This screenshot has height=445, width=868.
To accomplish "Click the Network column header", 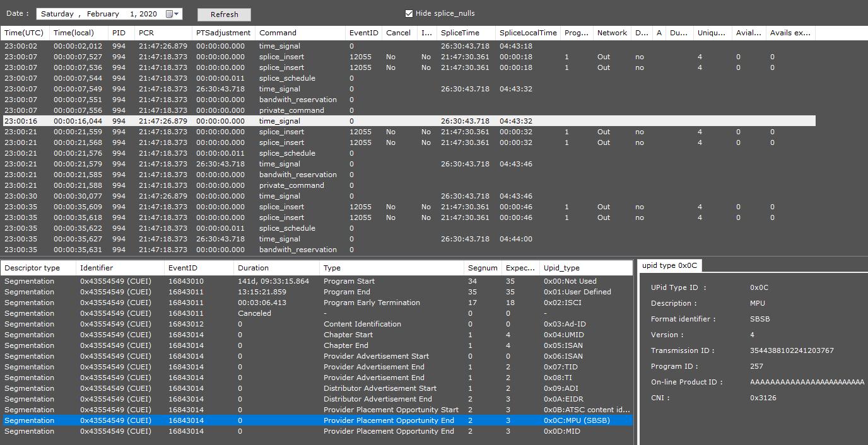I will [613, 33].
